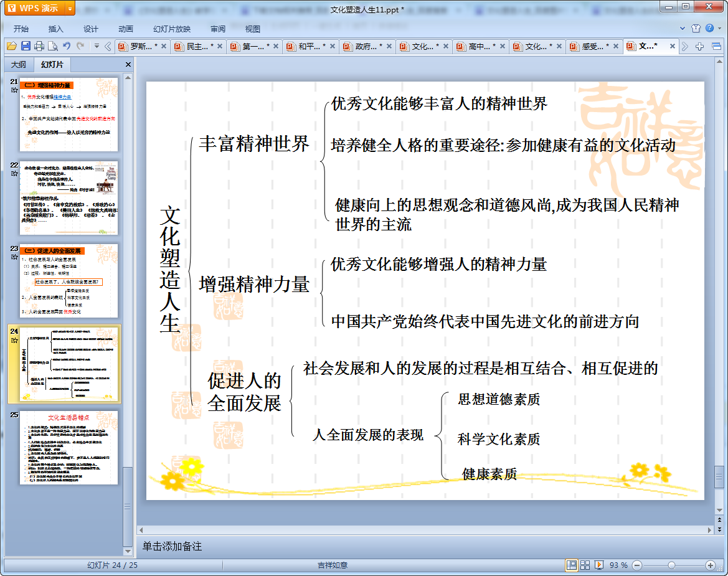This screenshot has width=728, height=576.
Task: Open the 插入 ribbon tab
Action: (55, 29)
